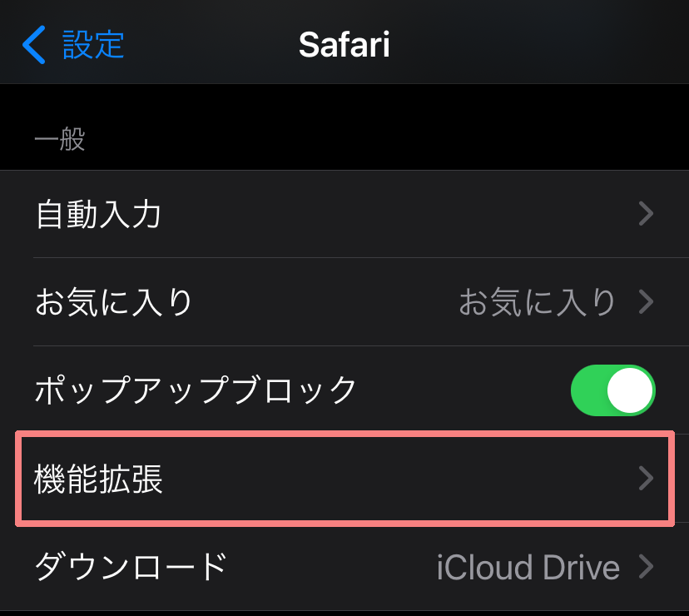The width and height of the screenshot is (689, 616).
Task: Tap the iCloud Drive download location value
Action: click(528, 567)
